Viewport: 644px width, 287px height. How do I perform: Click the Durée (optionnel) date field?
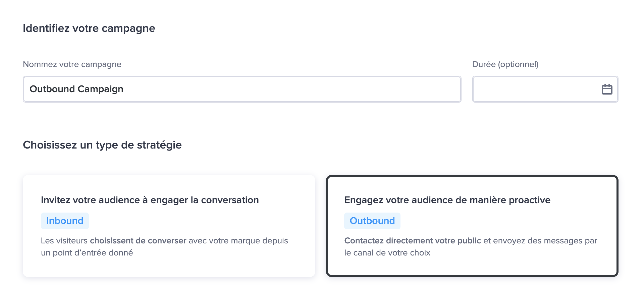point(545,89)
